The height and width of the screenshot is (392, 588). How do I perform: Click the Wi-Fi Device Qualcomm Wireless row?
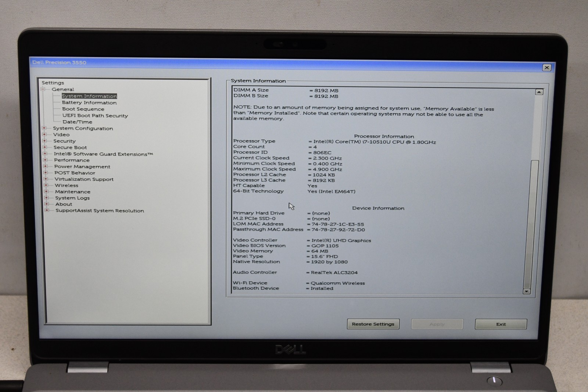coord(299,283)
